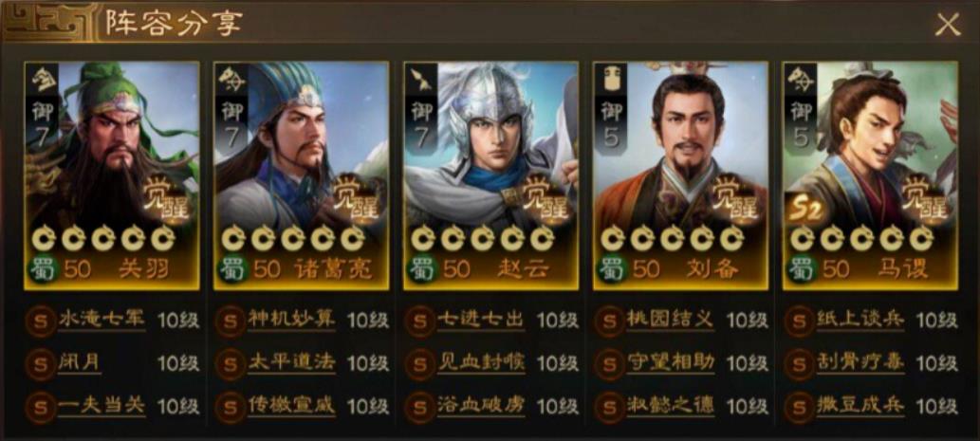Select the 诸葛亮 hero portrait
Image resolution: width=980 pixels, height=441 pixels.
point(302,175)
